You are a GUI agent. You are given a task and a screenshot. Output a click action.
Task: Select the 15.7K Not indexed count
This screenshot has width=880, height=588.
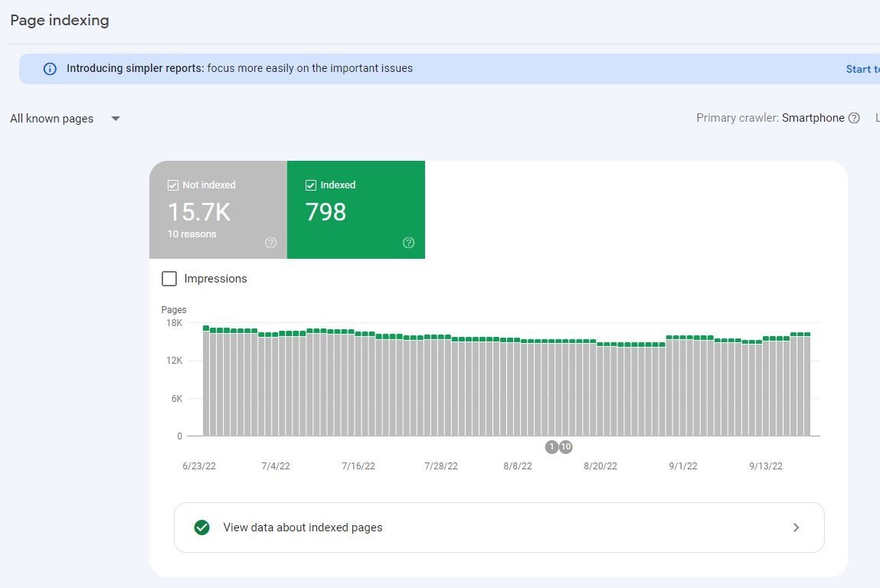[x=199, y=211]
